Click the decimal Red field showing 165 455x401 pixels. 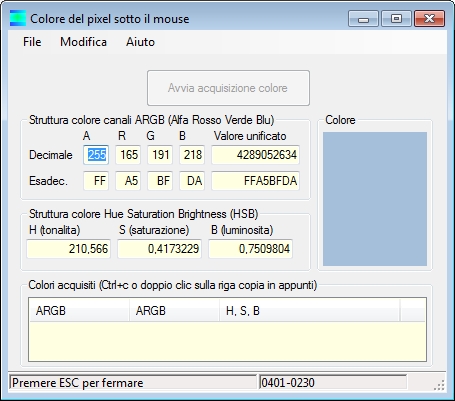tap(128, 155)
